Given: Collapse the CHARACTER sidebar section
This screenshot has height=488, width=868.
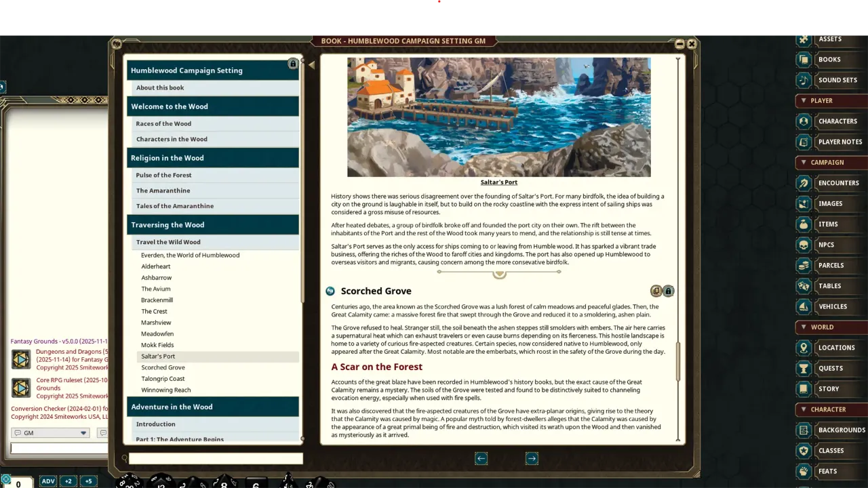Looking at the screenshot, I should [831, 409].
